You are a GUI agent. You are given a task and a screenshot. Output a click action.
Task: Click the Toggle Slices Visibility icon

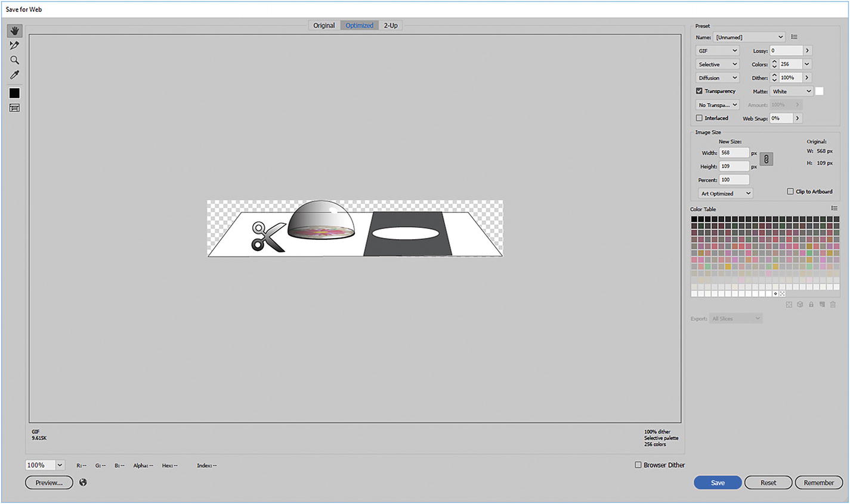click(14, 107)
